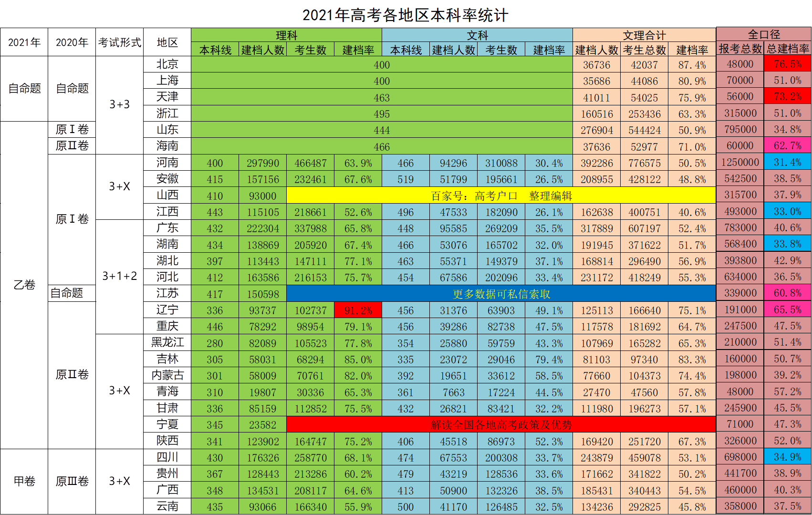Image resolution: width=812 pixels, height=515 pixels.
Task: Select 698000 in 四川 row
Action: coord(740,457)
